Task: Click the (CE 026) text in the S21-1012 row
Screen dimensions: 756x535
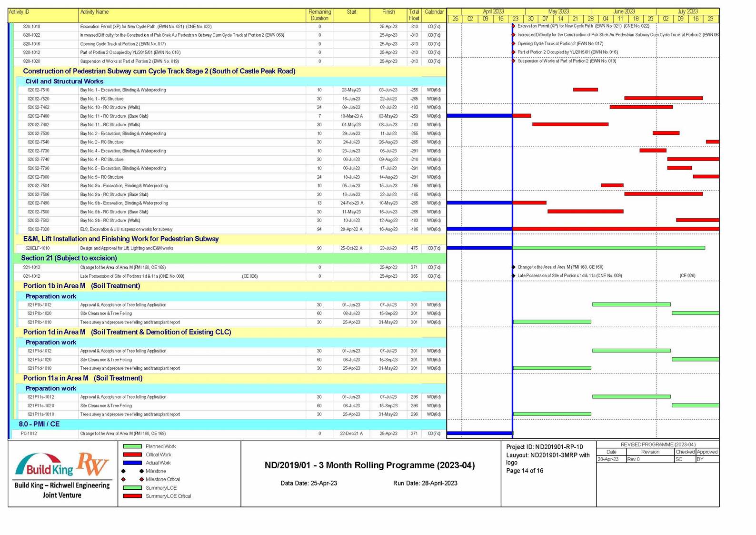Action: (x=249, y=276)
